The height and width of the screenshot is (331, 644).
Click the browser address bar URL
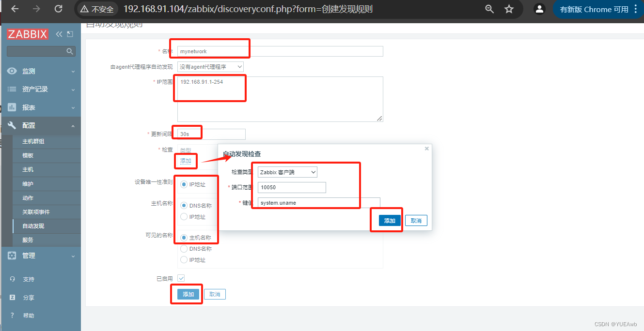pyautogui.click(x=248, y=9)
